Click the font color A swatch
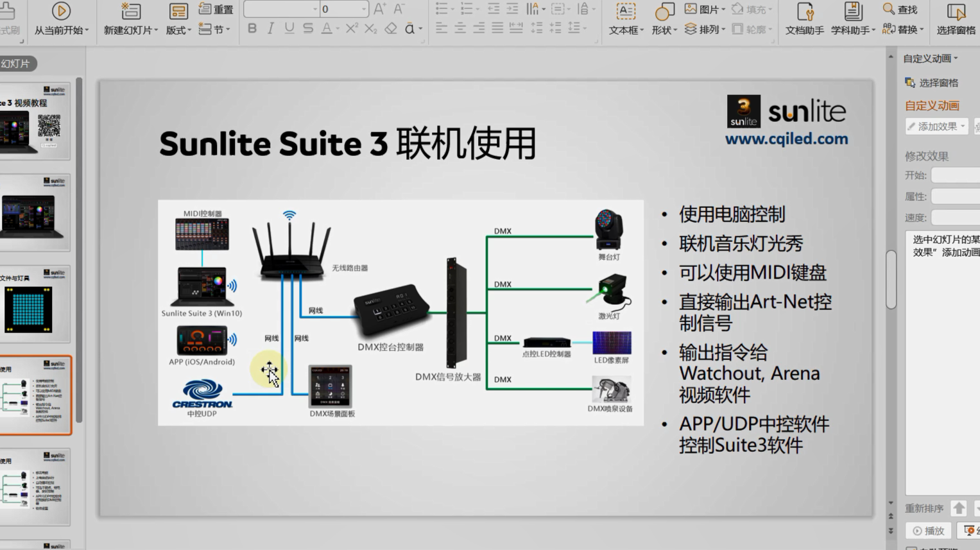The height and width of the screenshot is (550, 980). (x=327, y=29)
